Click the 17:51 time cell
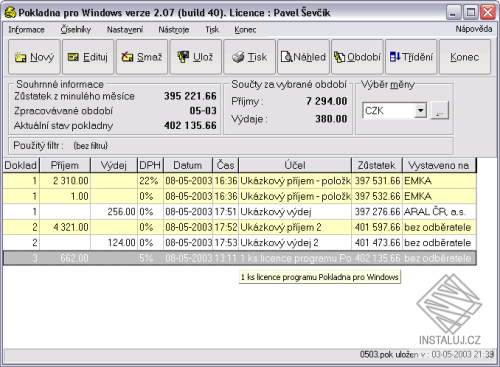Screen dimensions: 500x367 point(226,212)
